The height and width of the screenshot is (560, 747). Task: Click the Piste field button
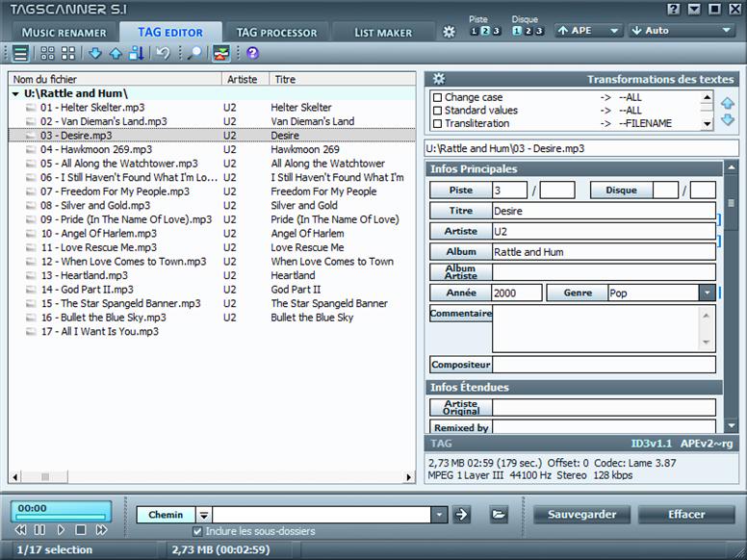[461, 190]
